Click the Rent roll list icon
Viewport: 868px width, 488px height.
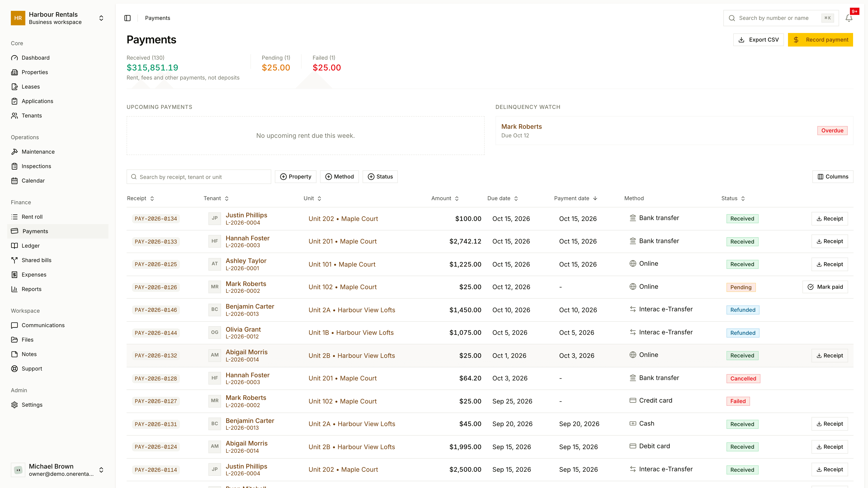click(14, 217)
